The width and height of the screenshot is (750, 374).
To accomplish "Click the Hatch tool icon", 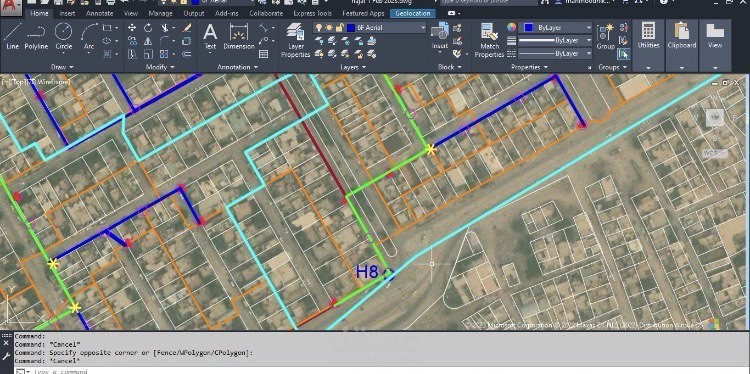I will click(x=107, y=54).
